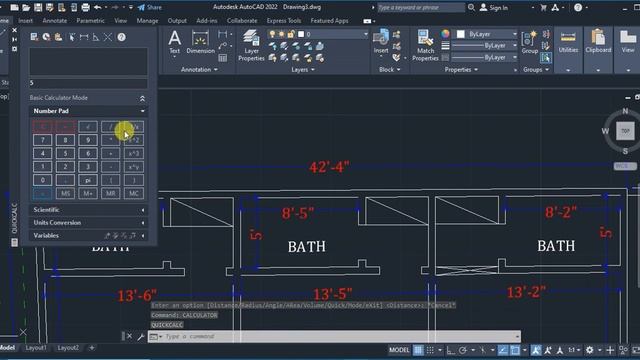
Task: Open the Insert ribbon tab
Action: (x=25, y=21)
